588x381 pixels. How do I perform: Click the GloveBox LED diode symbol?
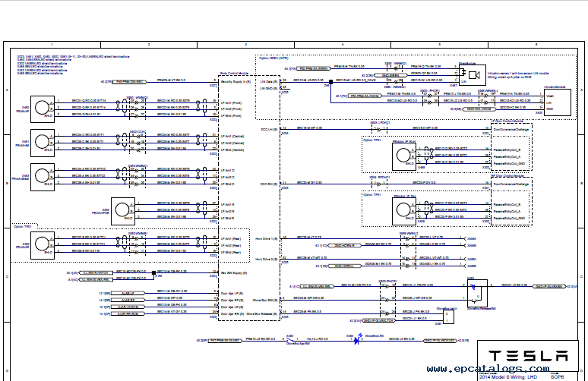356,341
